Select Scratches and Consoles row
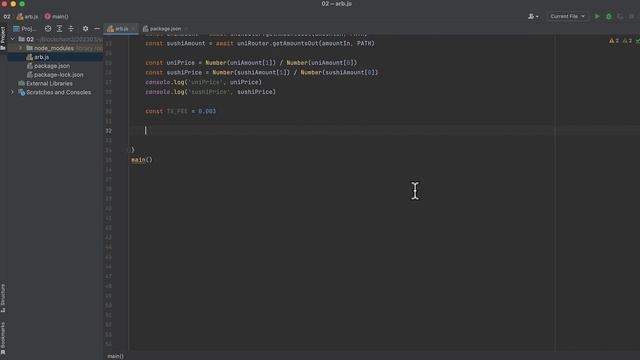Image resolution: width=640 pixels, height=360 pixels. 55,92
